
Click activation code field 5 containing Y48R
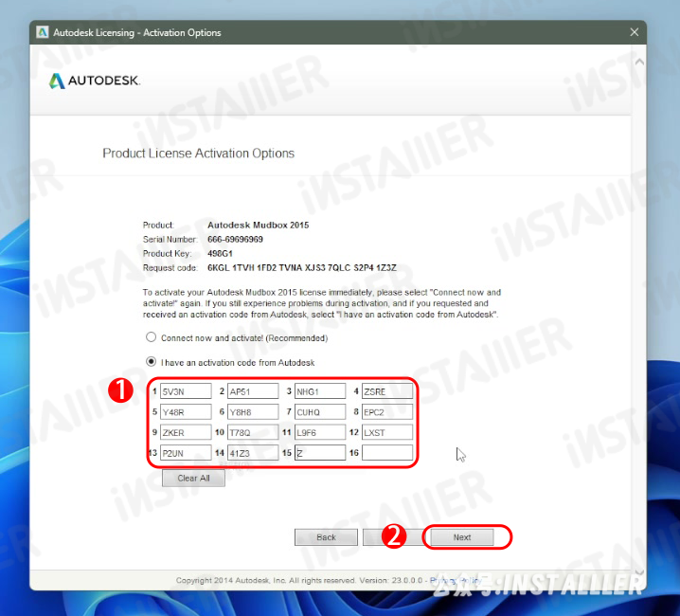186,411
